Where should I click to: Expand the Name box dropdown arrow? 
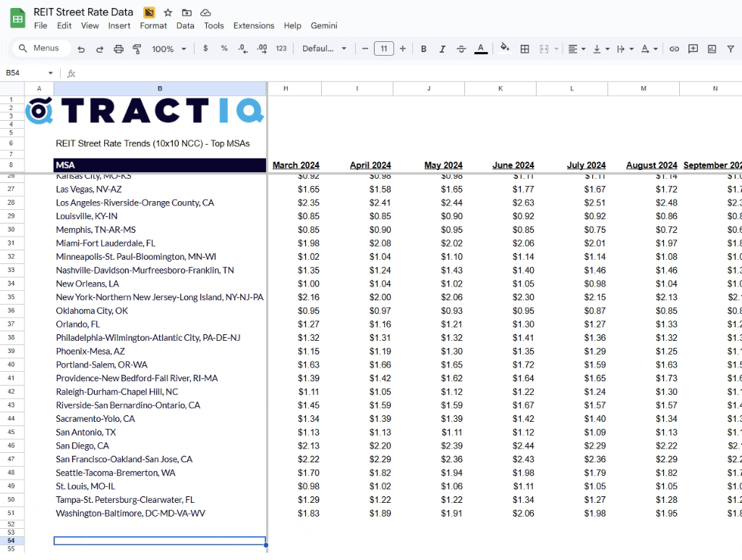51,73
